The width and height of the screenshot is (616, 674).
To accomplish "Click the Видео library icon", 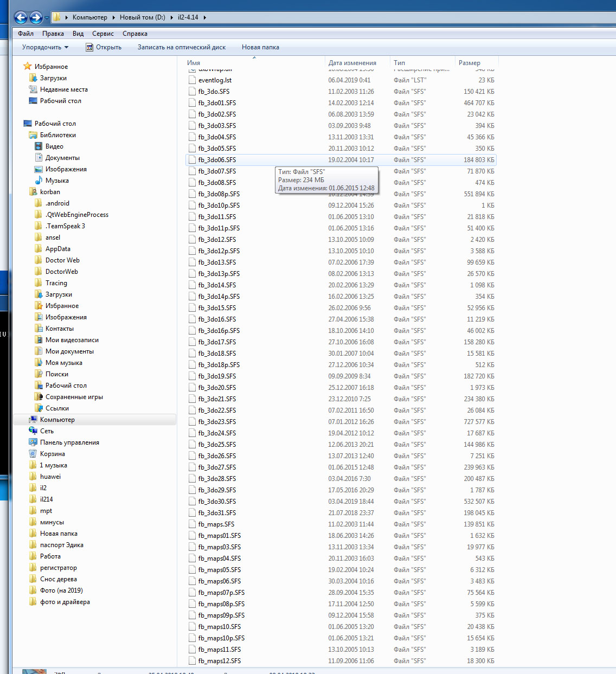I will pos(39,146).
